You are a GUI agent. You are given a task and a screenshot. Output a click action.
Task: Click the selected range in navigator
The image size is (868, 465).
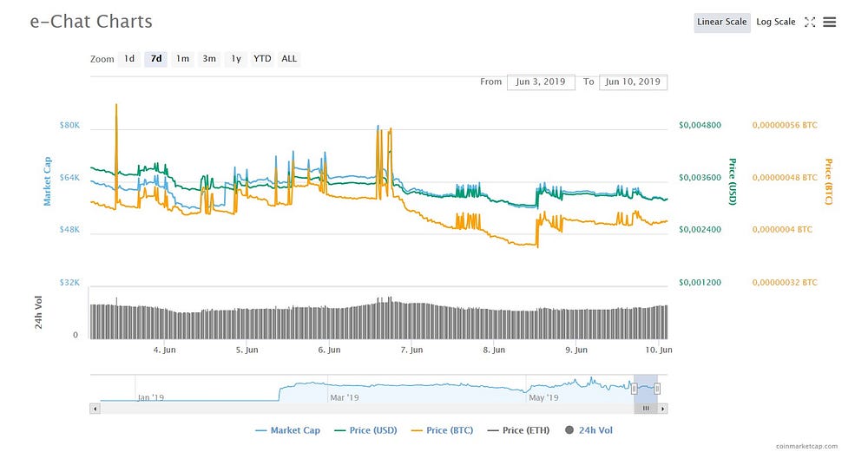(x=646, y=389)
